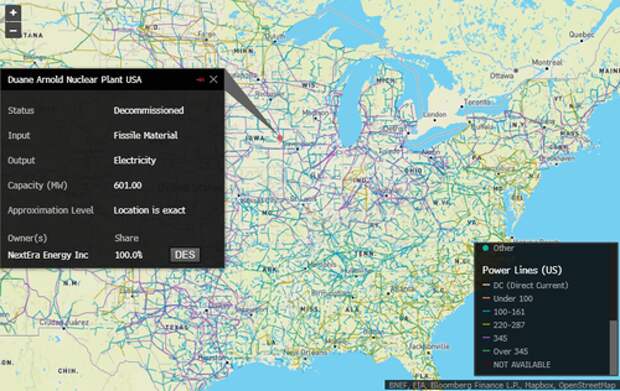The width and height of the screenshot is (620, 391).
Task: Click the red plant marker in Iowa
Action: point(280,138)
